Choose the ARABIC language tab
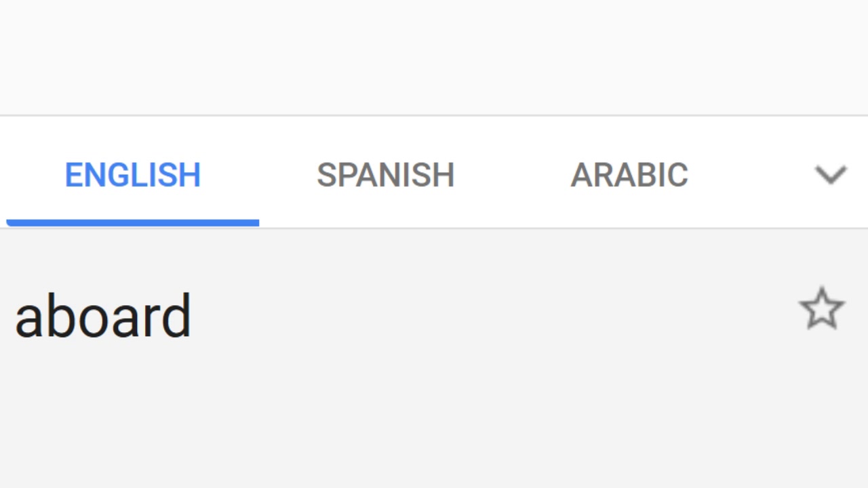 coord(629,175)
